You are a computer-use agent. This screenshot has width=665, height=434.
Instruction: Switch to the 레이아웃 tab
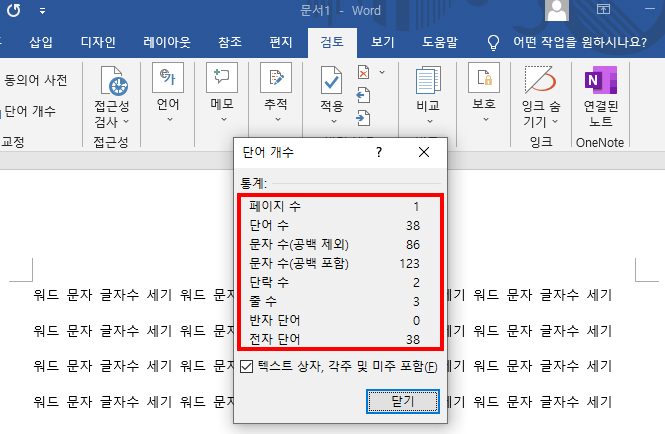pos(167,42)
